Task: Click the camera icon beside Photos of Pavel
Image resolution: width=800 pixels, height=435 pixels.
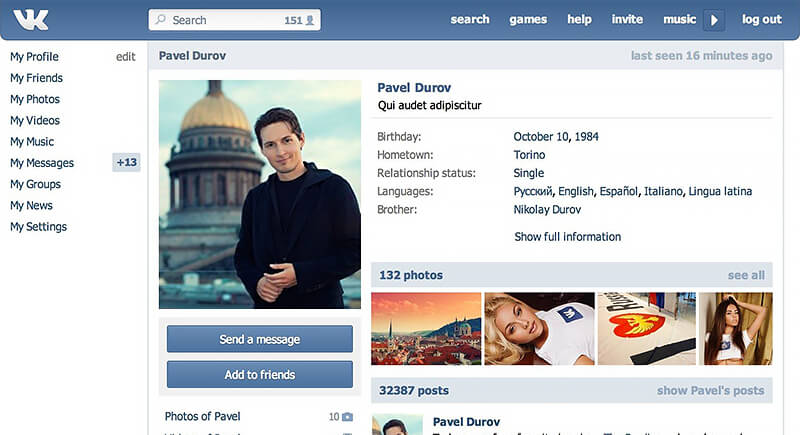Action: (x=347, y=417)
